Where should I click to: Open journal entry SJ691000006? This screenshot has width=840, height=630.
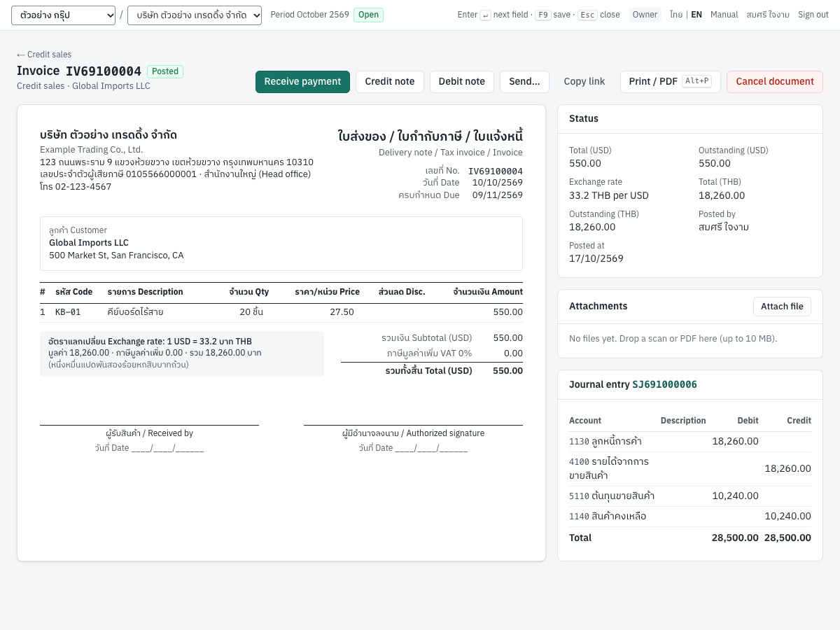point(664,384)
